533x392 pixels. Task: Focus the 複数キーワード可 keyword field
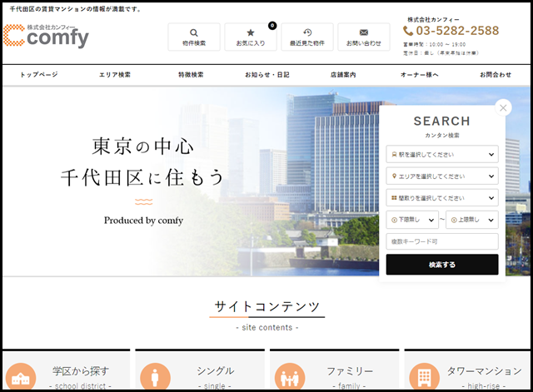click(442, 241)
